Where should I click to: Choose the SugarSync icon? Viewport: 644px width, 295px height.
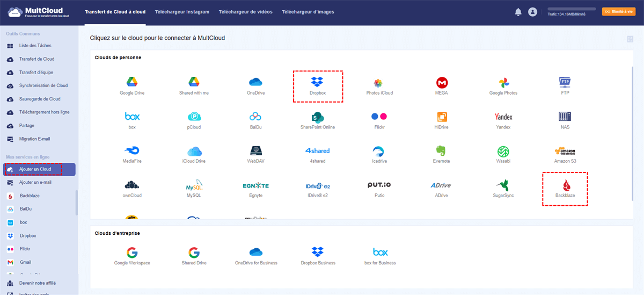503,185
